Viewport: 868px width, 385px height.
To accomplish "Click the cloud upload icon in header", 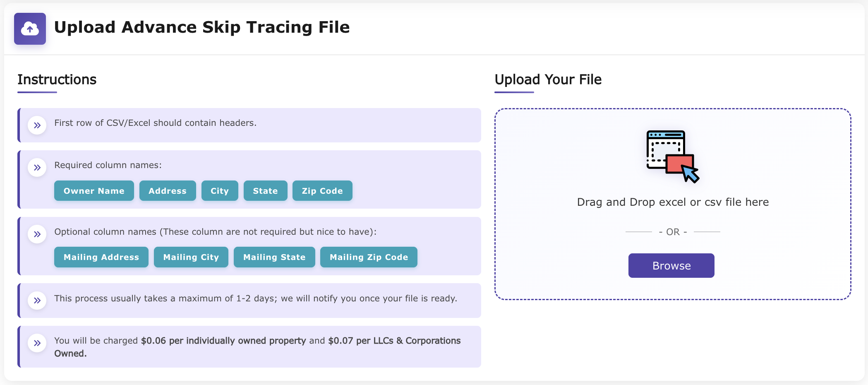I will coord(29,29).
